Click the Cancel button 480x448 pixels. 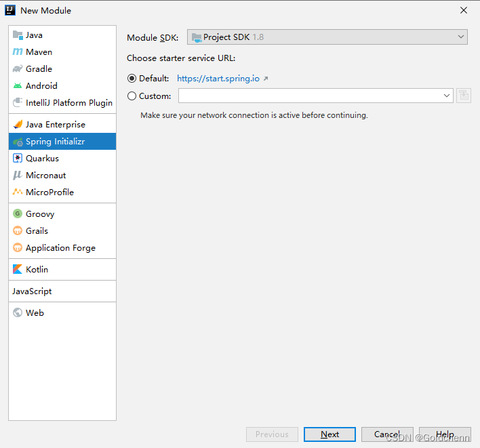coord(387,434)
